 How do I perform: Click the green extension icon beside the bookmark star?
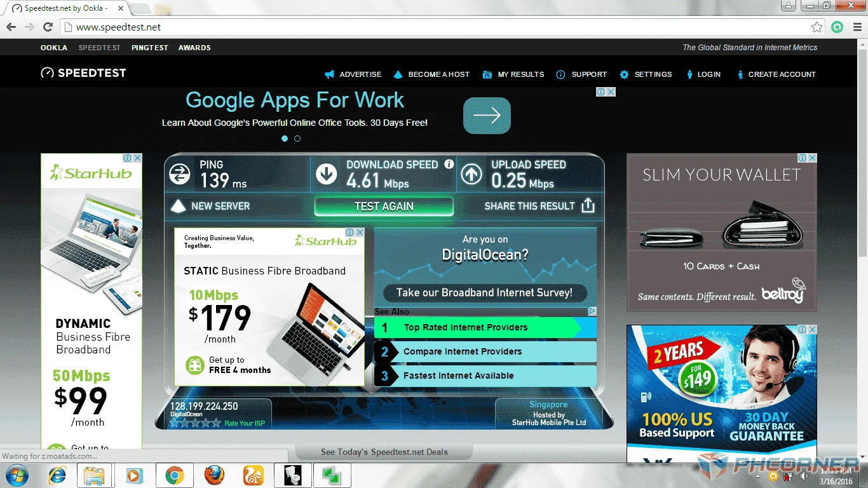tap(837, 27)
